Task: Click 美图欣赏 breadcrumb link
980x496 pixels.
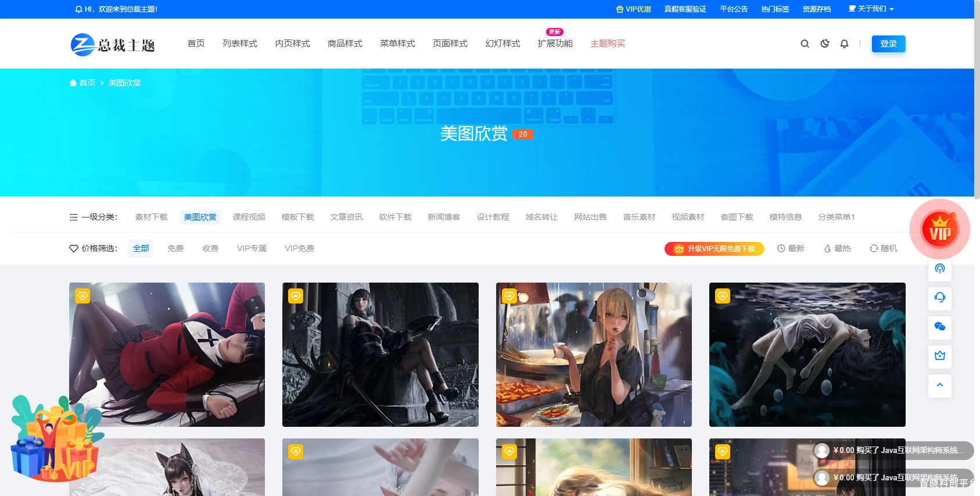Action: point(124,83)
